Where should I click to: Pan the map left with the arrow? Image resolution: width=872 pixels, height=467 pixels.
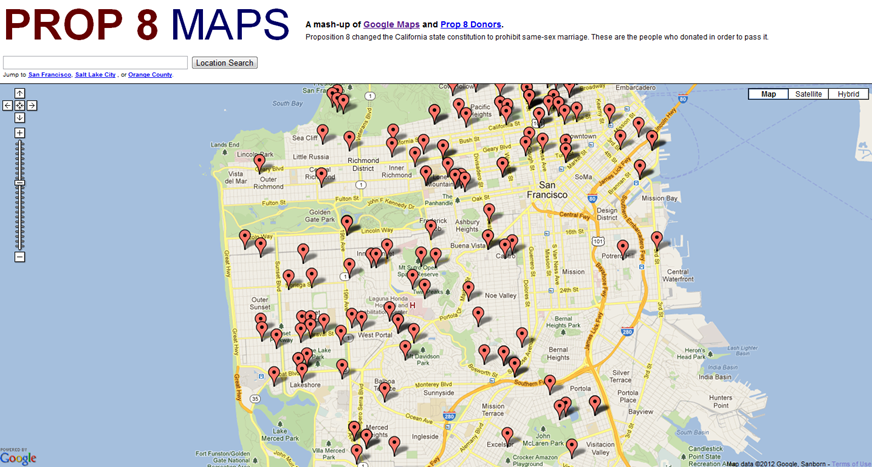coord(8,106)
